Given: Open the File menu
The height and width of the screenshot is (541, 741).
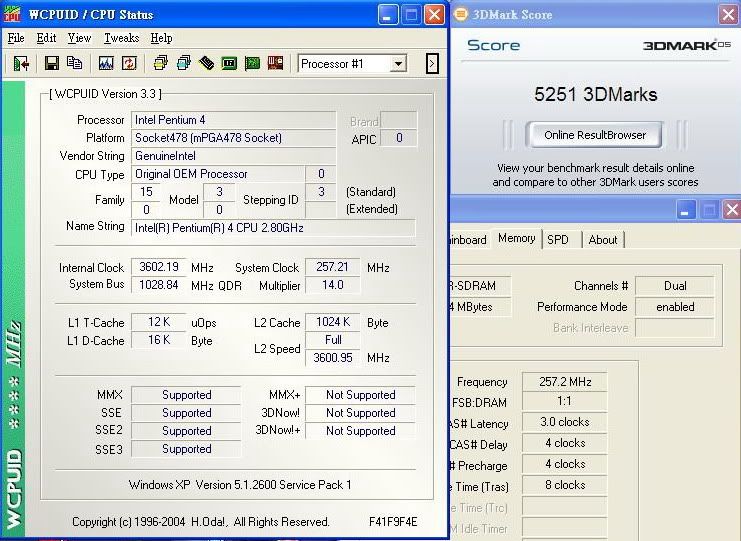Looking at the screenshot, I should 16,38.
